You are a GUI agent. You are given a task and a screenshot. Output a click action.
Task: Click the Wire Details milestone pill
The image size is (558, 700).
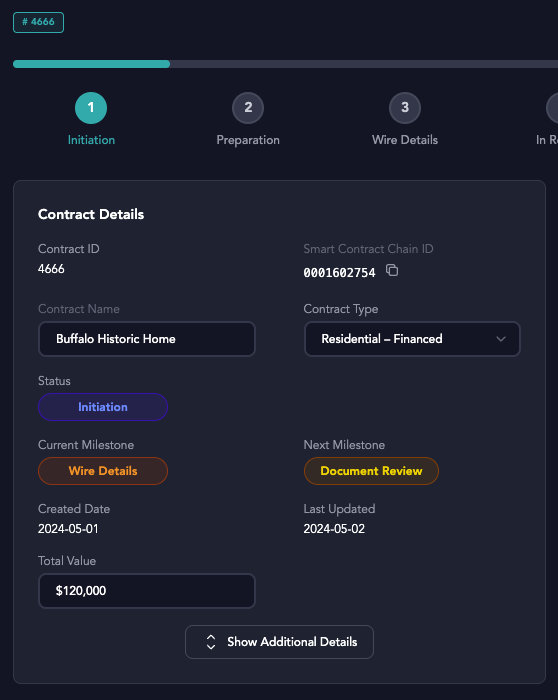pyautogui.click(x=103, y=471)
